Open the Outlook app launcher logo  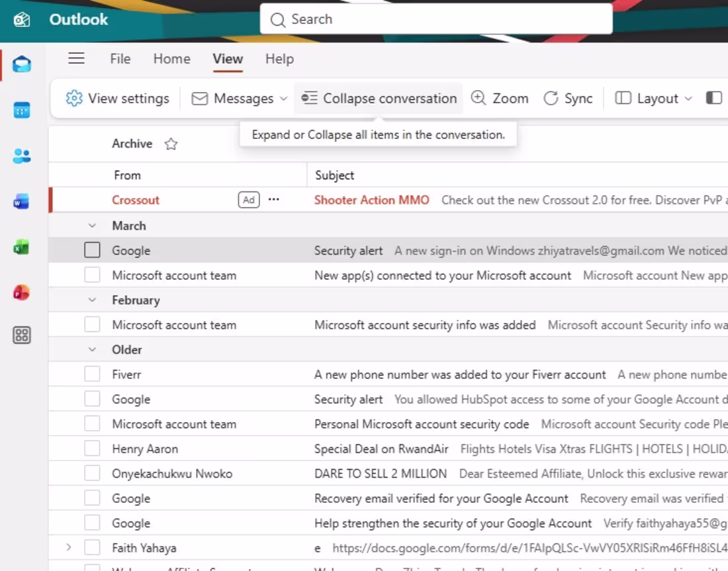[21, 19]
